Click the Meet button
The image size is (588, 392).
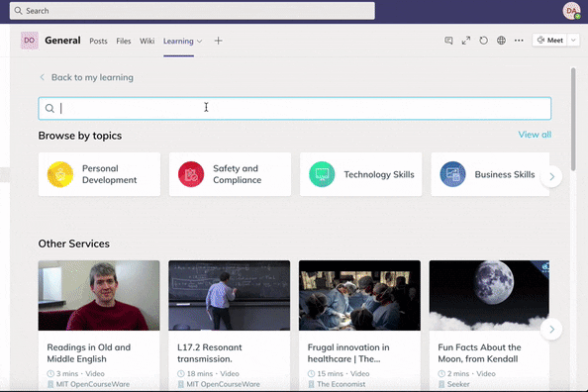click(x=549, y=41)
